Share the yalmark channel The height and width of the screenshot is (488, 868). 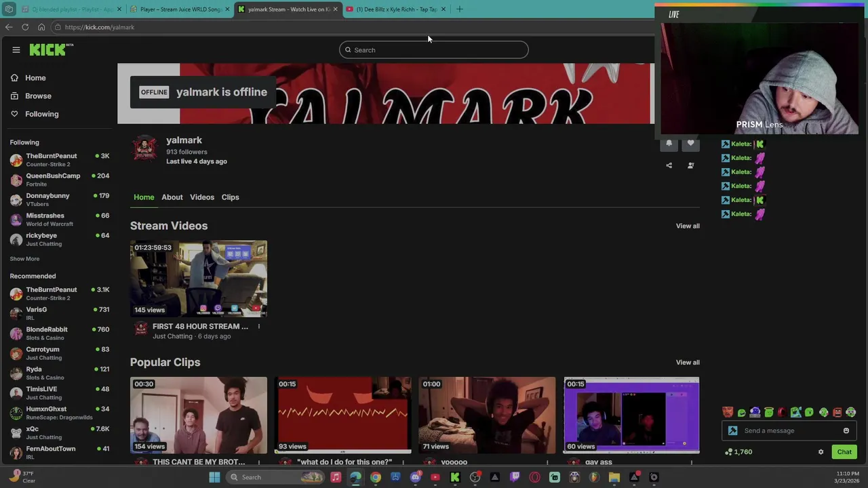[x=669, y=165]
